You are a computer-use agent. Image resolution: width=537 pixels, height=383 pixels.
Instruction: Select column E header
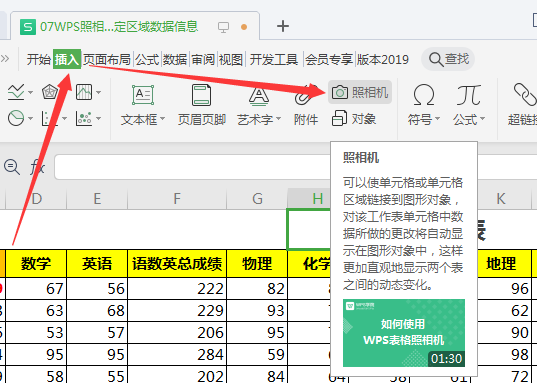[97, 199]
